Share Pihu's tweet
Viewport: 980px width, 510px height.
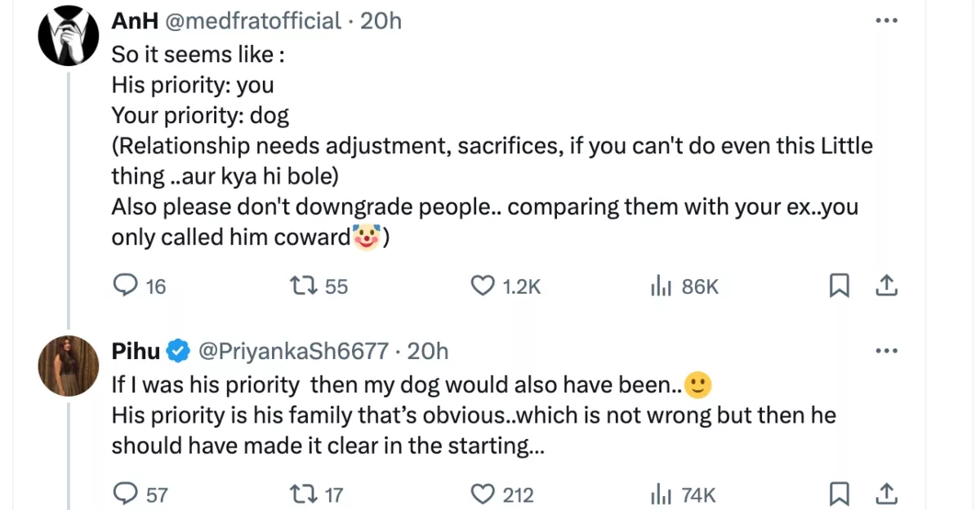(887, 494)
